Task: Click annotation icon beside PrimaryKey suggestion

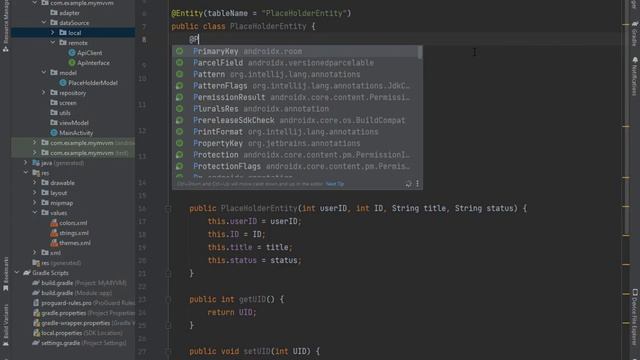Action: click(x=180, y=51)
